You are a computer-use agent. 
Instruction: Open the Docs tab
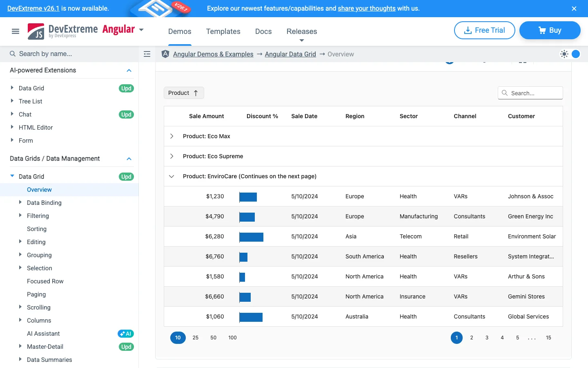[263, 31]
